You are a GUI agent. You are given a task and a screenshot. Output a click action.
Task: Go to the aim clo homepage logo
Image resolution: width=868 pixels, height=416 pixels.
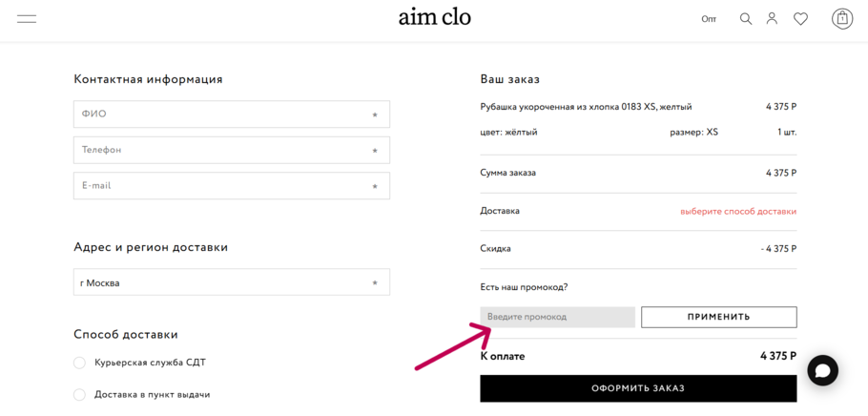[x=435, y=18]
